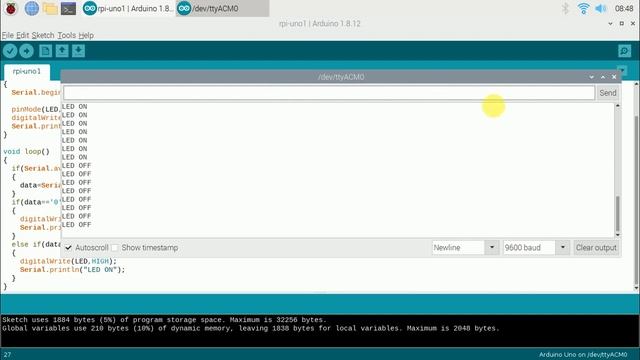Open the volume speaker tray icon

(x=600, y=8)
